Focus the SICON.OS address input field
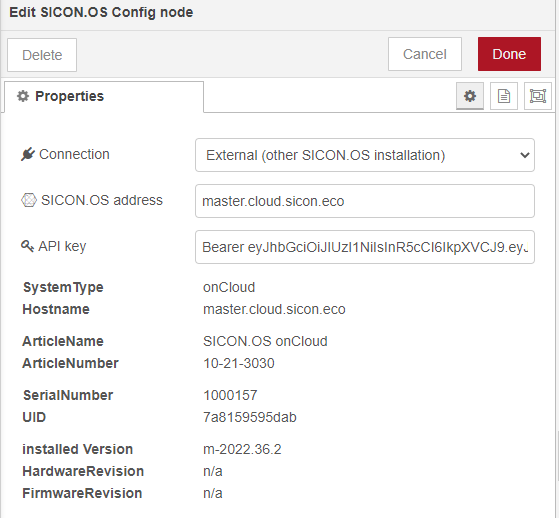 (x=365, y=201)
